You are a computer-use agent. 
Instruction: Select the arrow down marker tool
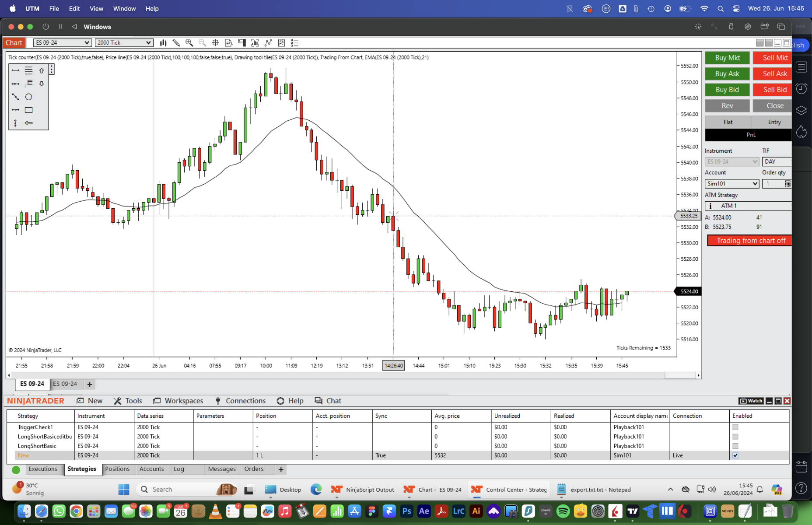point(42,84)
